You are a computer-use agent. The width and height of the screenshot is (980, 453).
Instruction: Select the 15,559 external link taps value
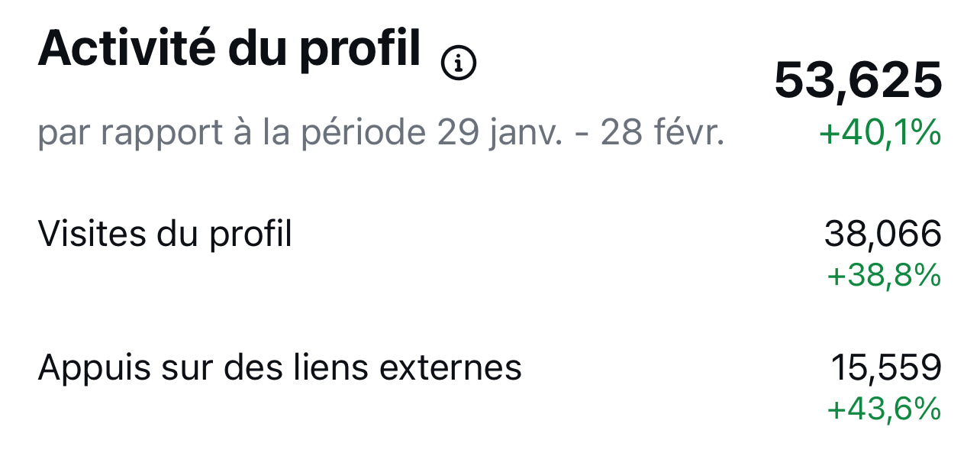[886, 368]
